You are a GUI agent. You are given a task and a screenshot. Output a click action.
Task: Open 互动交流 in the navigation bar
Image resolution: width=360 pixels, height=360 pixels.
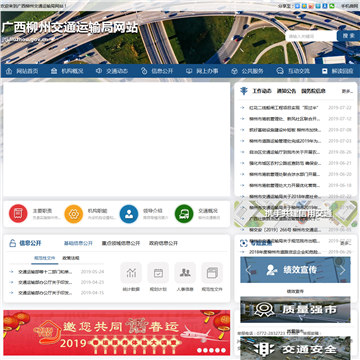click(x=299, y=71)
